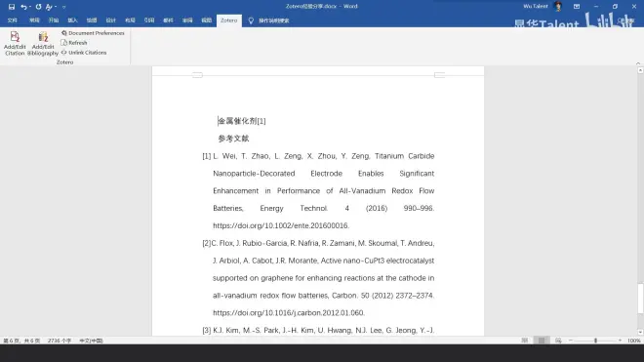Viewport: 644px width, 362px height.
Task: Click the text 'Nanoparticle-Decorated' in reference 1
Action: 254,174
